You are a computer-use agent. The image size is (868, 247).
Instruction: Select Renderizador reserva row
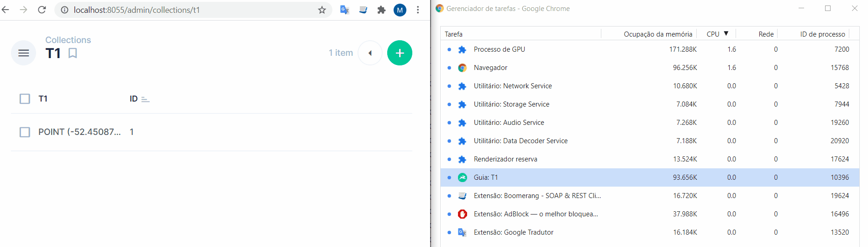click(x=650, y=159)
